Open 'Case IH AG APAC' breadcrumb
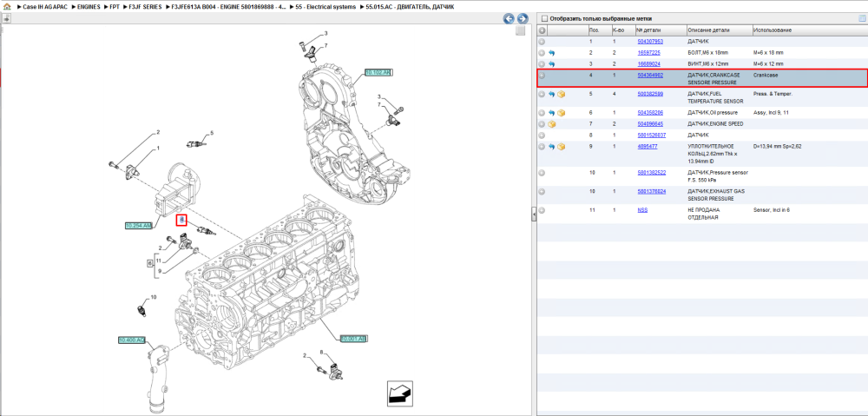 pyautogui.click(x=43, y=7)
